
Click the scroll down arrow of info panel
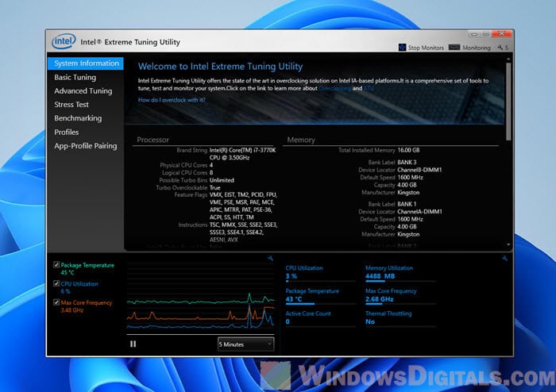pyautogui.click(x=508, y=244)
